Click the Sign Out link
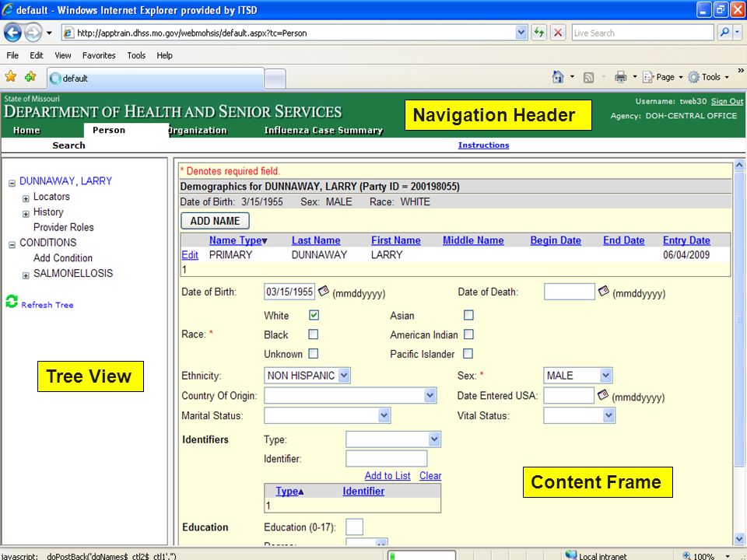Screen dimensions: 747x560 tap(727, 101)
